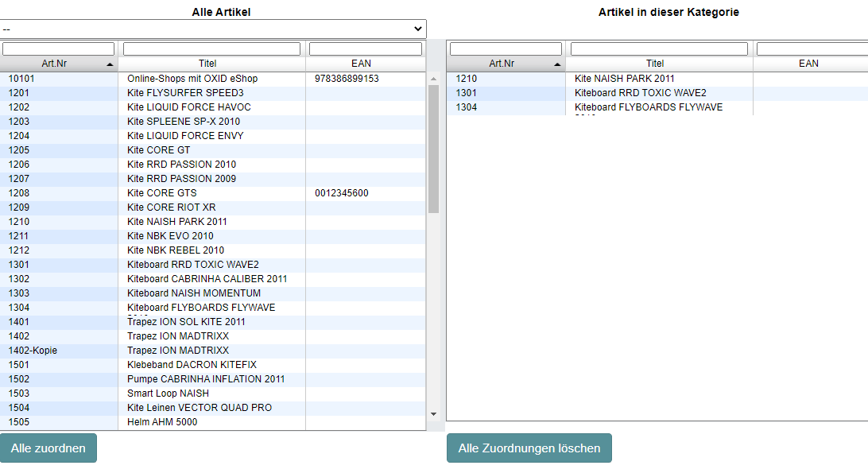
Task: Click EAN value 0012345600
Action: [x=342, y=193]
